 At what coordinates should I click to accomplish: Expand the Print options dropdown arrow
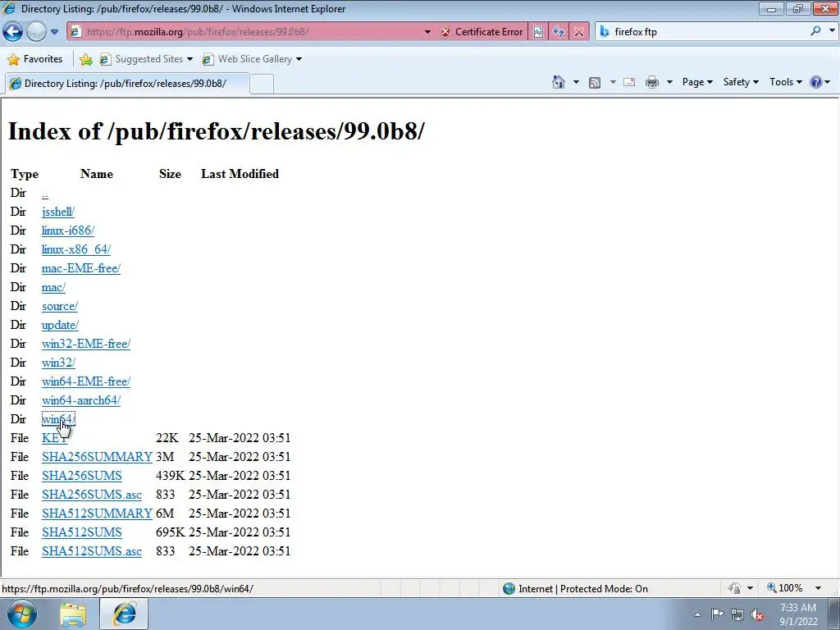(669, 82)
